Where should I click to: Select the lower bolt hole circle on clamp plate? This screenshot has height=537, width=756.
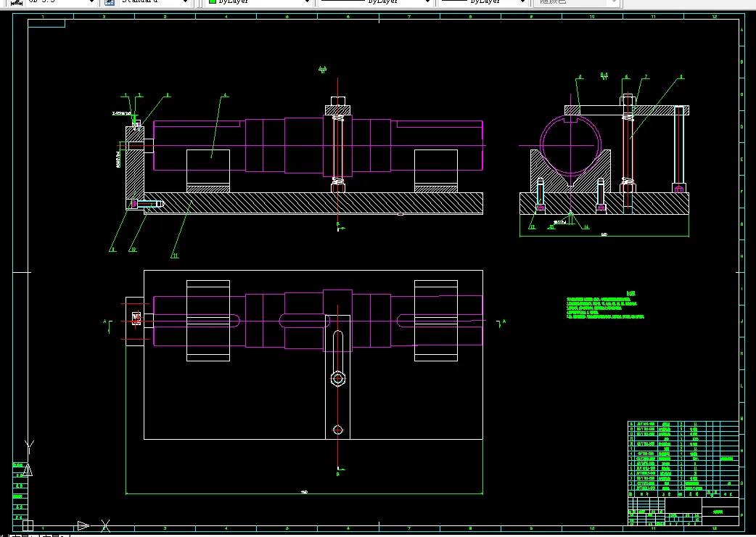point(338,430)
